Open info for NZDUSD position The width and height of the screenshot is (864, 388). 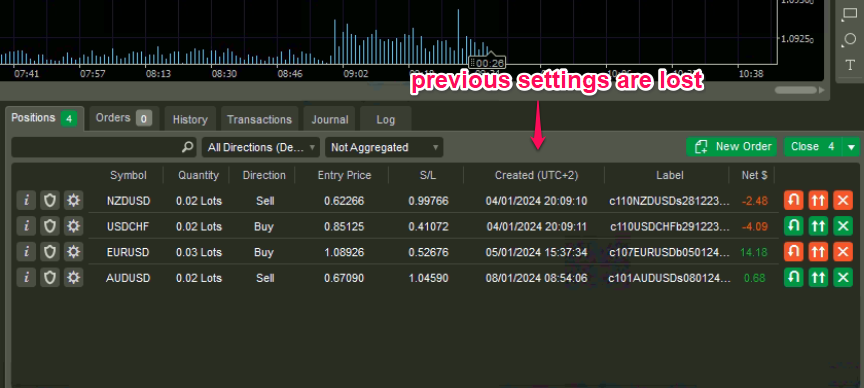[x=26, y=201]
